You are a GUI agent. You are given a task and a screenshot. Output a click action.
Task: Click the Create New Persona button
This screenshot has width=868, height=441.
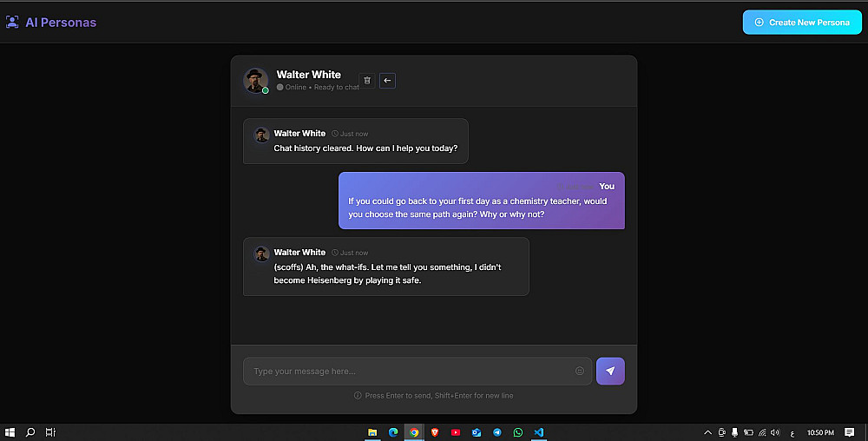[x=802, y=22]
